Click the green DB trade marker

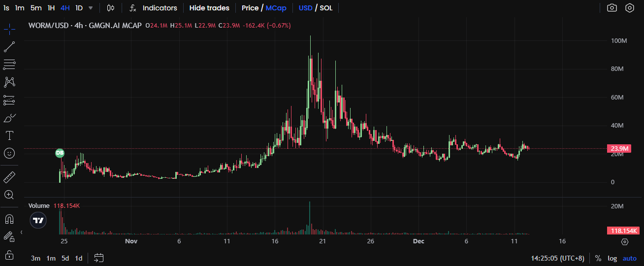[x=60, y=153]
